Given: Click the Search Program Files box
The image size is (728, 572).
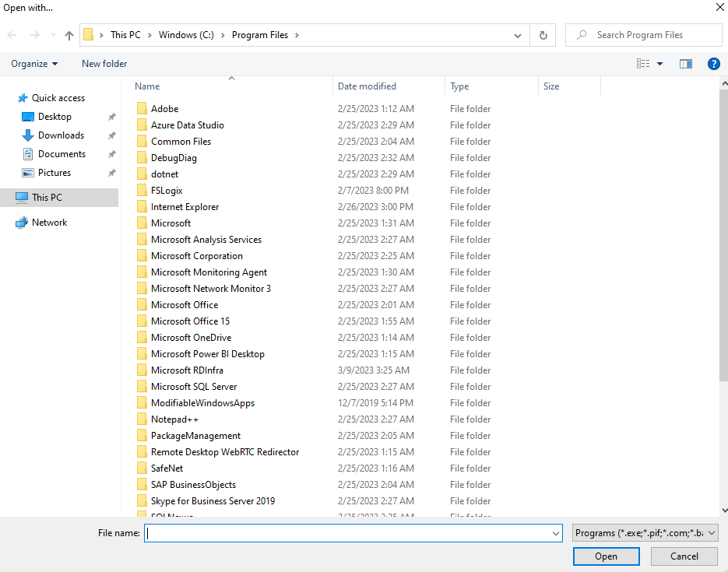Looking at the screenshot, I should pos(643,35).
